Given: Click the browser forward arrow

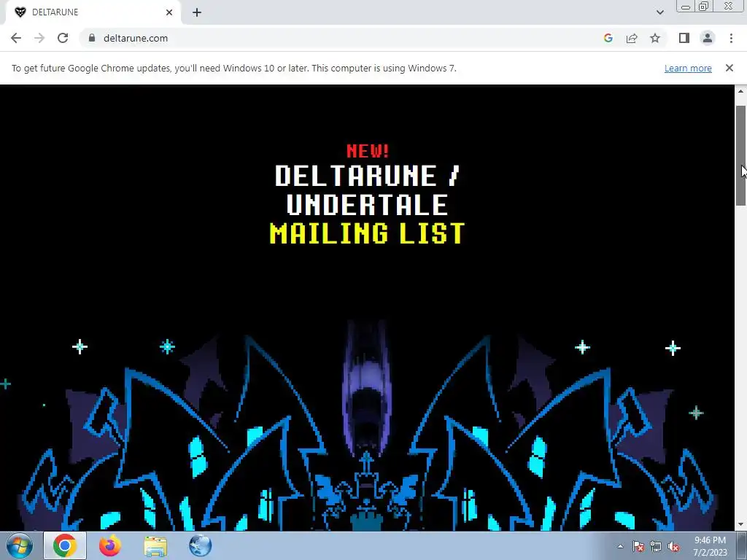Looking at the screenshot, I should click(x=39, y=38).
